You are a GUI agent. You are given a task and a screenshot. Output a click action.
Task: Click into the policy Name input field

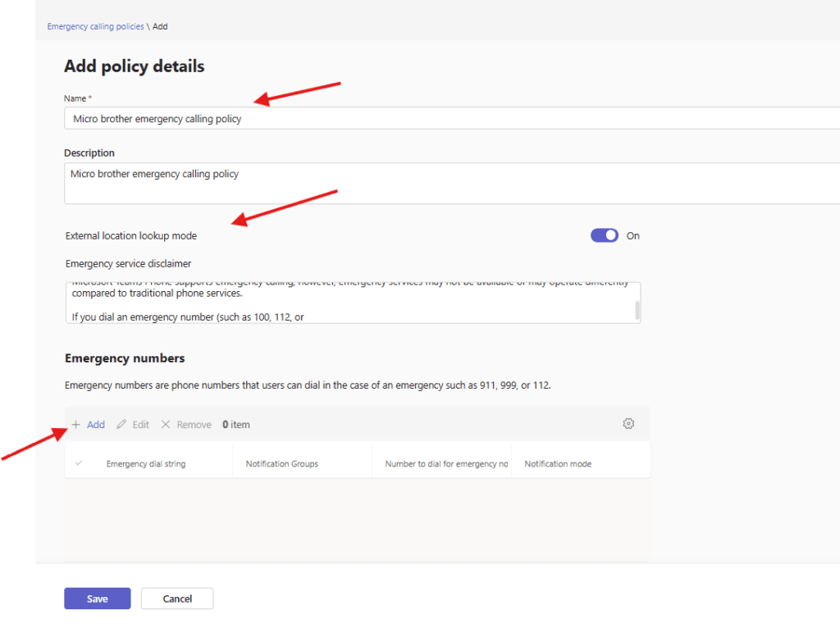[451, 119]
